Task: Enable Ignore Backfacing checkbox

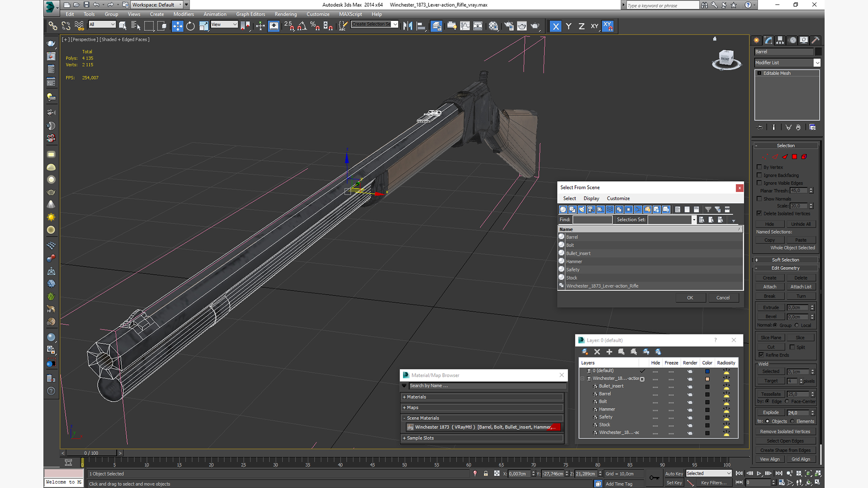Action: (759, 175)
